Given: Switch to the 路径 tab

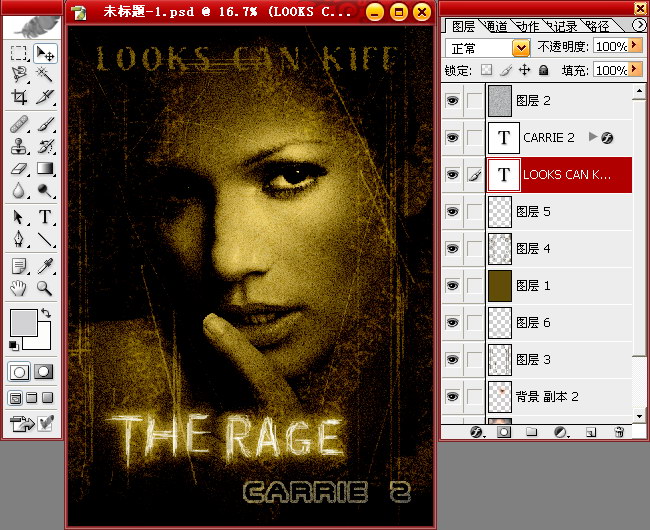Looking at the screenshot, I should point(597,26).
